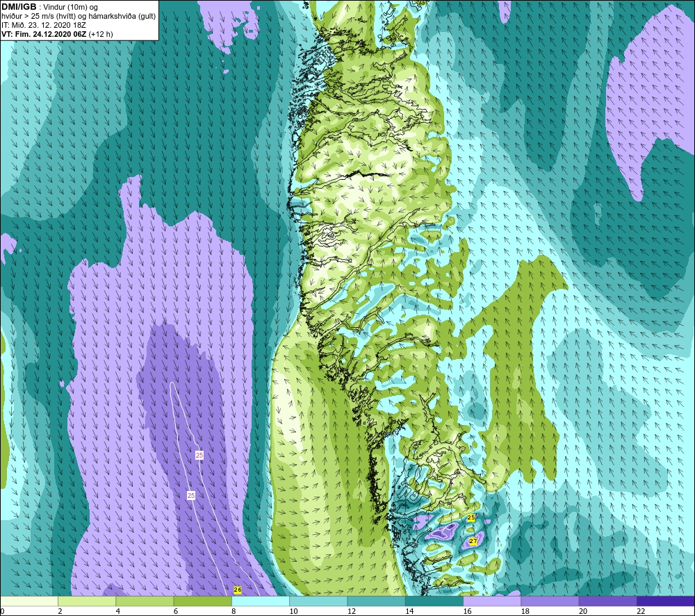Click the '6' tick on the color scale
The image size is (695, 616).
click(x=176, y=612)
